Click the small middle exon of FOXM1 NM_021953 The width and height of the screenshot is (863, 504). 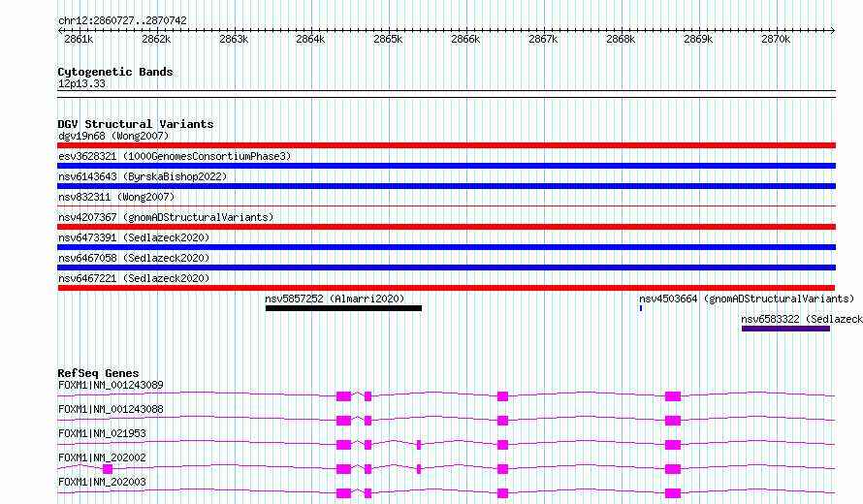(419, 445)
